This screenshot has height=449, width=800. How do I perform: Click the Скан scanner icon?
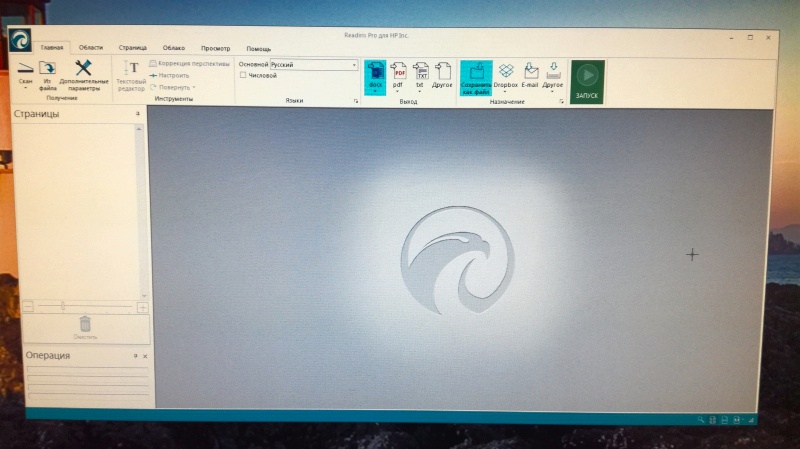click(26, 69)
